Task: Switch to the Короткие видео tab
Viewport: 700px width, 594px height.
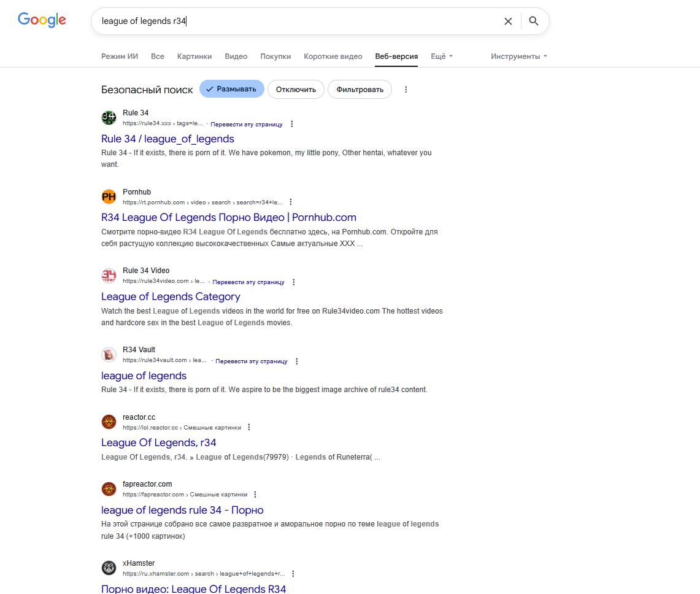Action: [333, 56]
